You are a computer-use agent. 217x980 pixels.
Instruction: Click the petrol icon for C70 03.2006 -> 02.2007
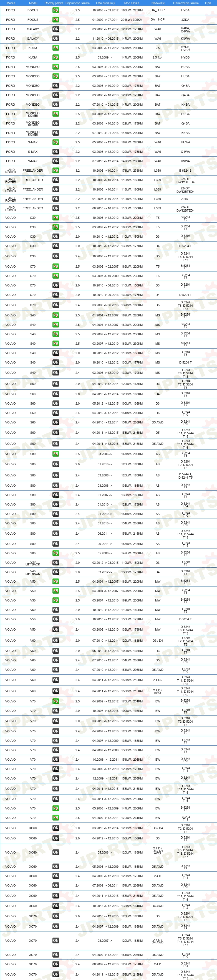[x=55, y=267]
